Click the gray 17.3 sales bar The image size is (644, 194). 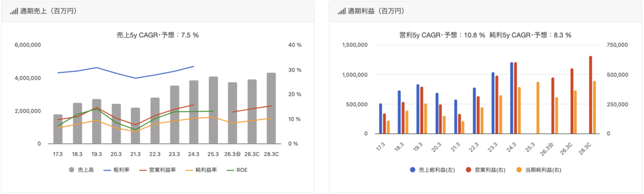coord(58,129)
